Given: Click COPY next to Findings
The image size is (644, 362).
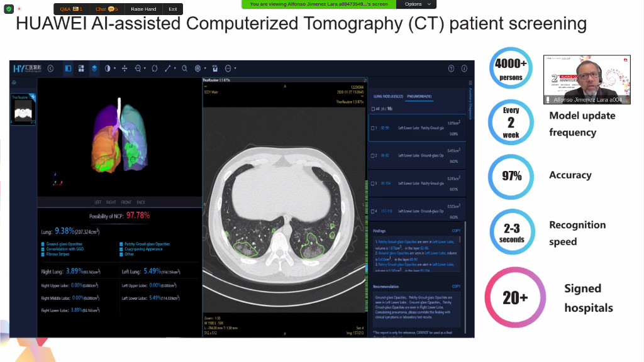Looking at the screenshot, I should [456, 231].
